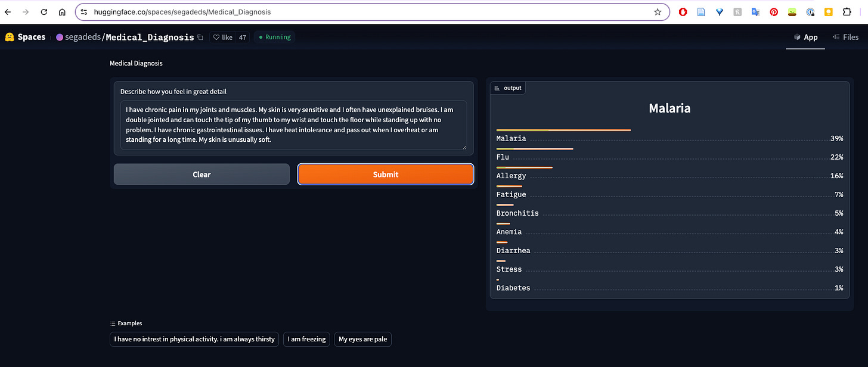This screenshot has height=367, width=868.
Task: Click the Running status badge
Action: point(275,37)
